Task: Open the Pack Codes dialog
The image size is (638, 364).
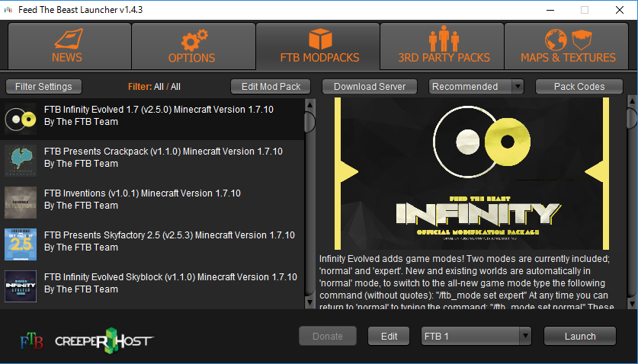Action: click(579, 87)
